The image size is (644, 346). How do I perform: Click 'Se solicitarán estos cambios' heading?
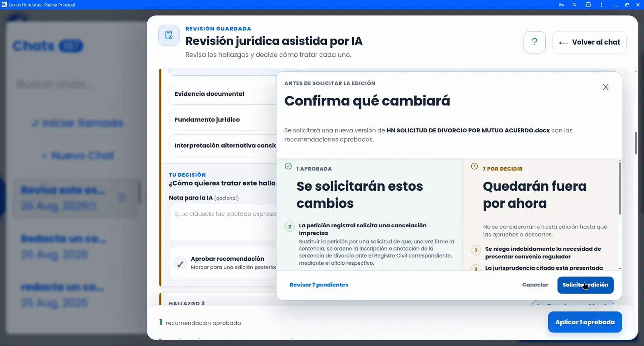(359, 195)
